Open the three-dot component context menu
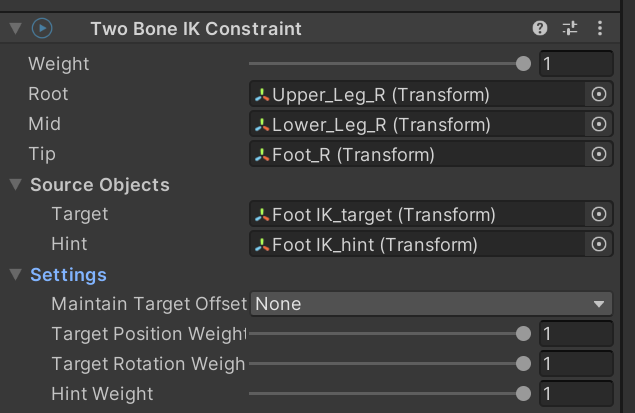 point(599,28)
